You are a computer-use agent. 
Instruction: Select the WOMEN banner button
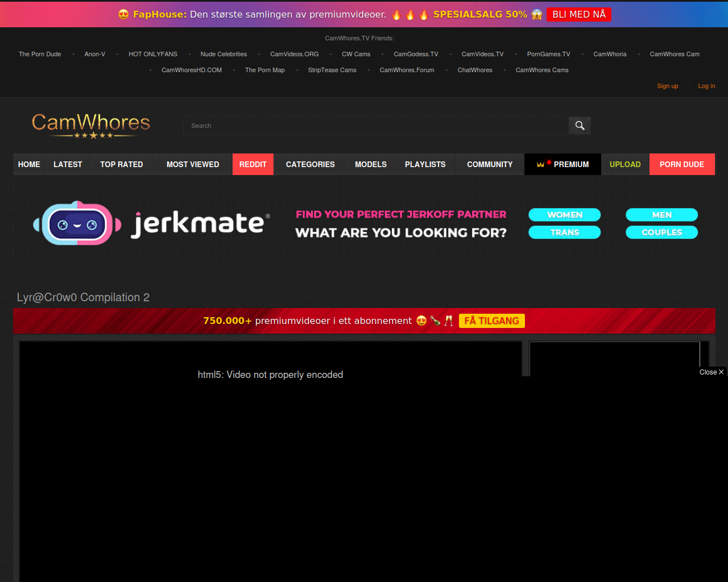(565, 215)
